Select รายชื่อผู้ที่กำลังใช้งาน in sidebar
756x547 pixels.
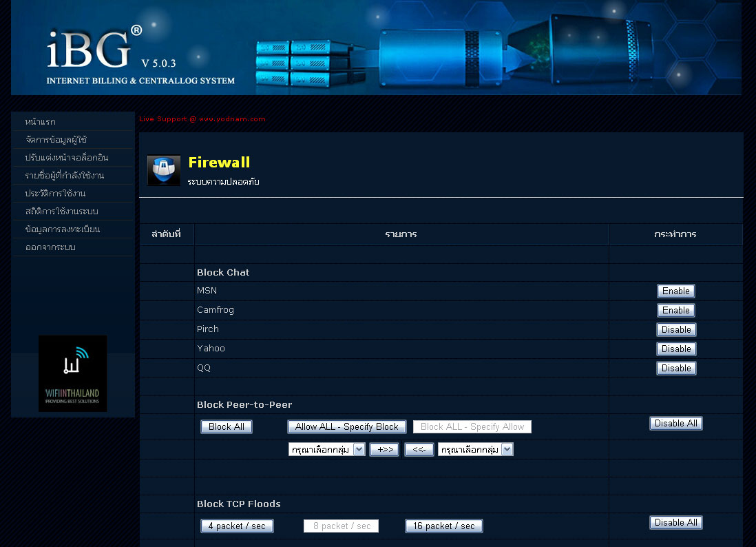click(65, 175)
